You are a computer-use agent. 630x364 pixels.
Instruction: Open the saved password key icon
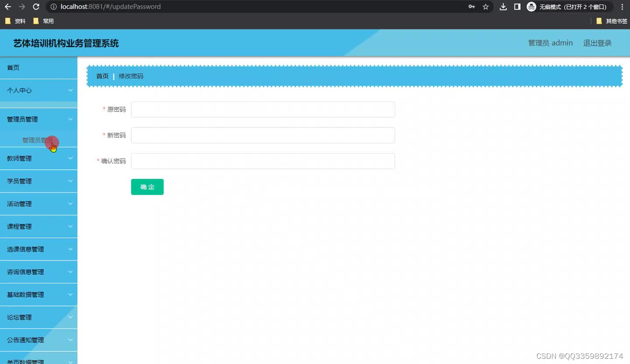pos(472,7)
